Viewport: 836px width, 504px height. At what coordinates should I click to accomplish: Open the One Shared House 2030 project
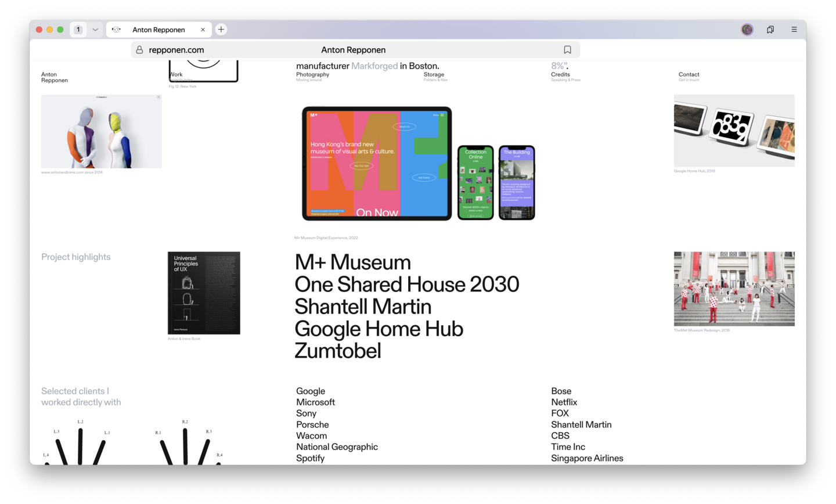click(406, 285)
